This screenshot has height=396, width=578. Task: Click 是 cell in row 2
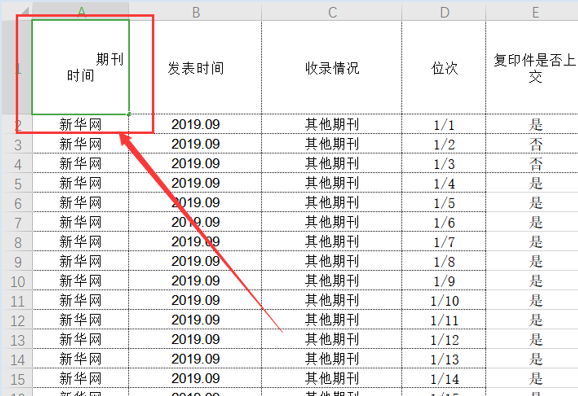(x=532, y=124)
